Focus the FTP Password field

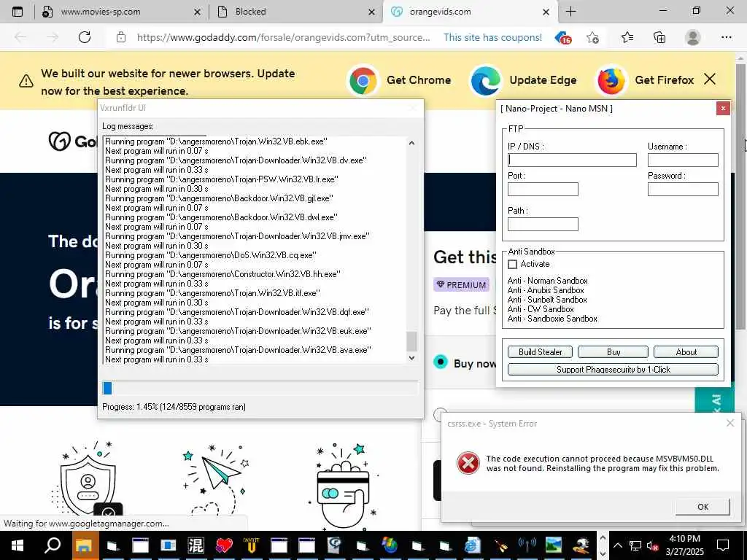[x=683, y=189]
